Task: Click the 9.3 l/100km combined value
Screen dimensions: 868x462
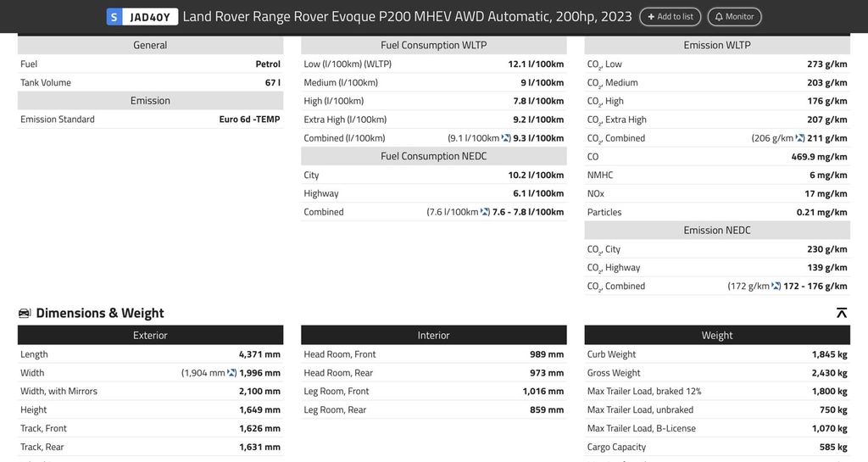Action: [538, 138]
